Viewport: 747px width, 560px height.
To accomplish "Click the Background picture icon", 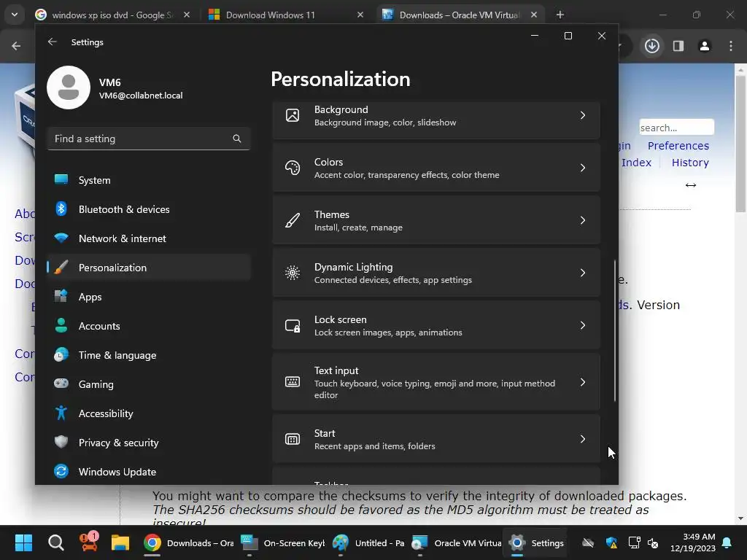I will [293, 115].
